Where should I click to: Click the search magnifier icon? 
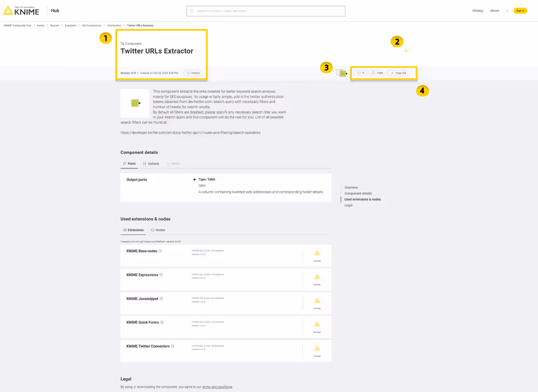191,10
